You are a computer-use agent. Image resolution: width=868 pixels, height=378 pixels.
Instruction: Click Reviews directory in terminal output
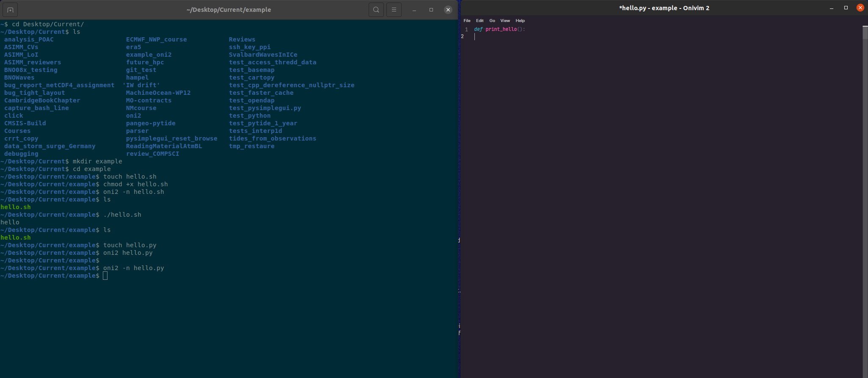[242, 39]
